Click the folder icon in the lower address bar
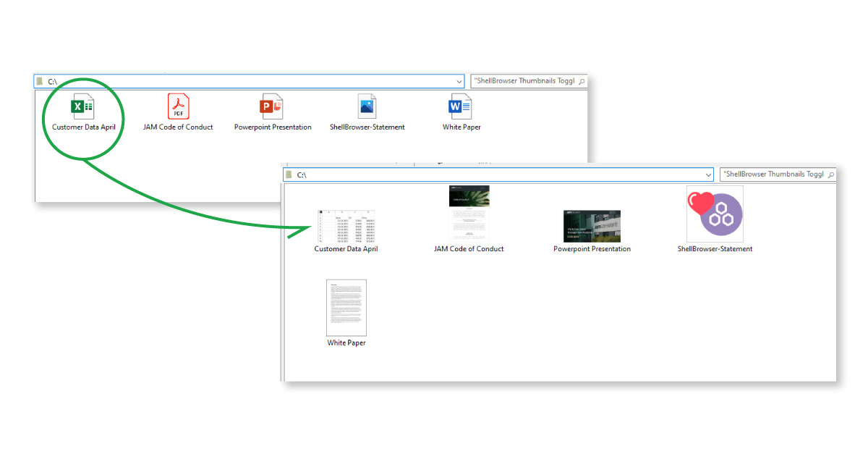Image resolution: width=868 pixels, height=454 pixels. coord(289,175)
